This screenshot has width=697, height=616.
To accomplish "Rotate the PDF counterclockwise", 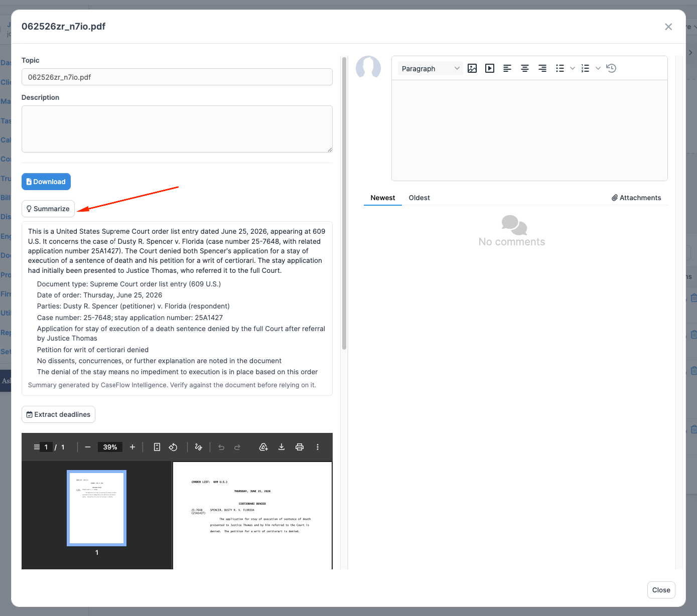I will 173,447.
